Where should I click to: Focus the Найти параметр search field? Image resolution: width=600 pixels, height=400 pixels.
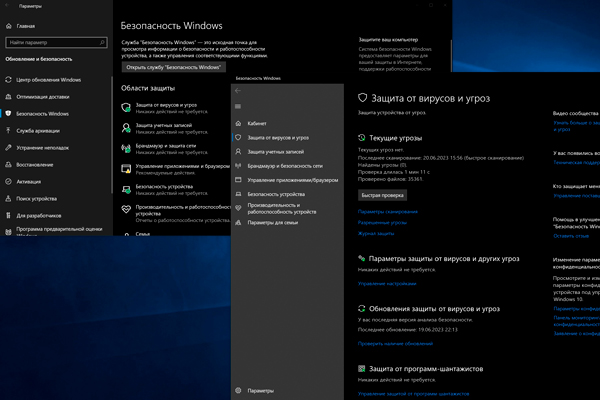click(56, 42)
